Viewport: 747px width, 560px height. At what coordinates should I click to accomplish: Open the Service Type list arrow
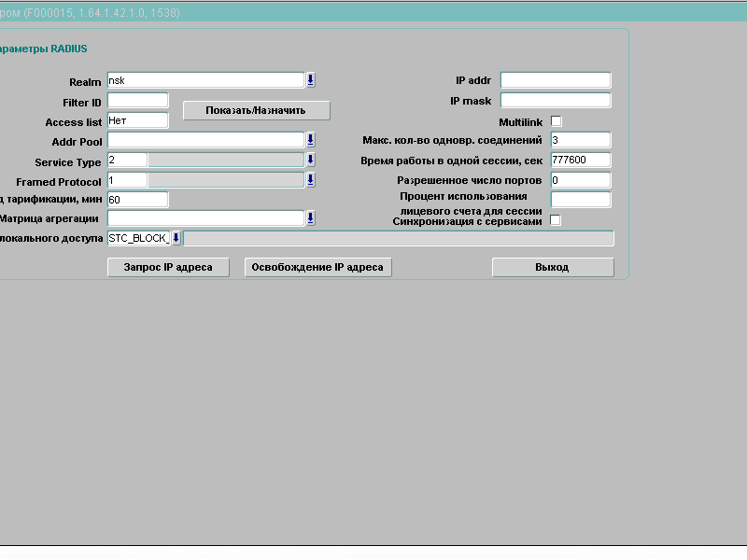pos(311,160)
